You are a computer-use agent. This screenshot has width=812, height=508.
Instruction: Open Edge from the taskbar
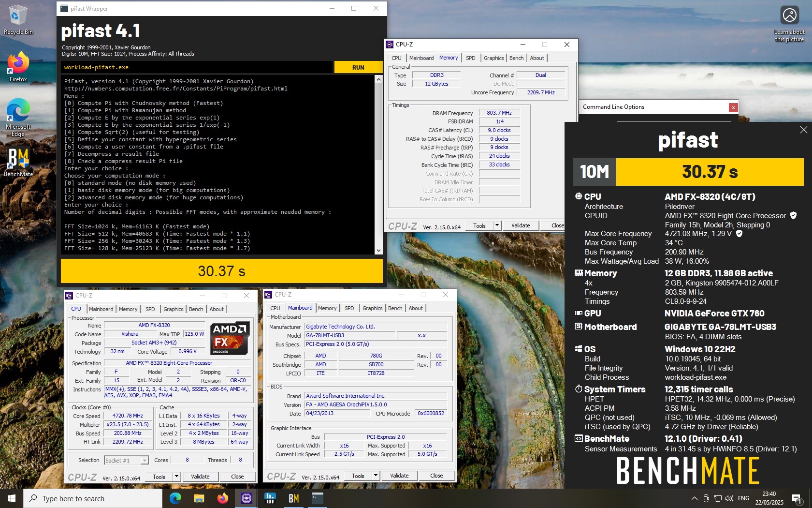tap(175, 498)
